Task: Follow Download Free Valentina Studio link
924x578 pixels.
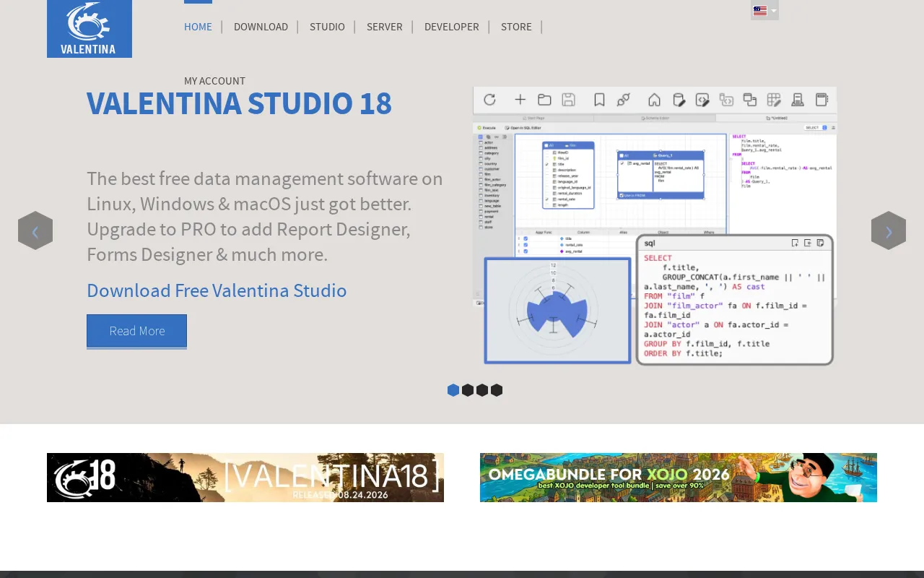Action: (217, 290)
